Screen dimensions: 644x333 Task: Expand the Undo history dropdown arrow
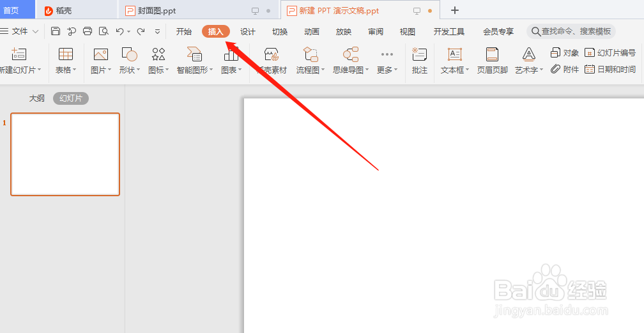(x=128, y=31)
